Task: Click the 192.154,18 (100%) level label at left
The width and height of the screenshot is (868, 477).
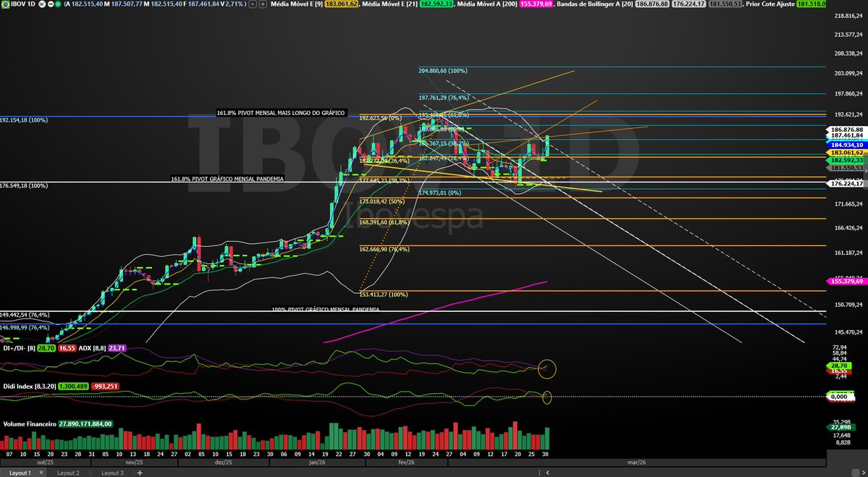Action: click(24, 120)
